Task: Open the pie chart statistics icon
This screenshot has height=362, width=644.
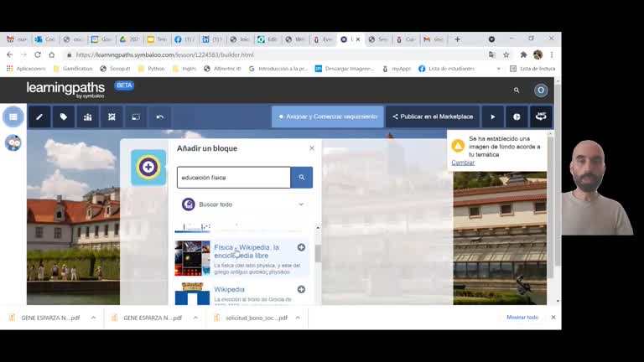Action: point(517,117)
